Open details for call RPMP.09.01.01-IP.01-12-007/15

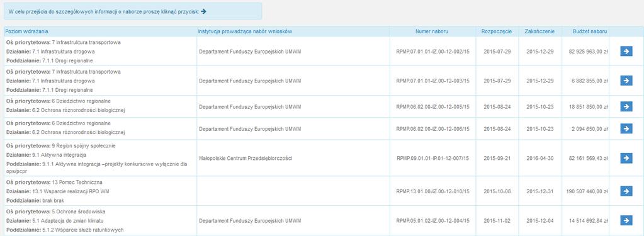(x=626, y=158)
